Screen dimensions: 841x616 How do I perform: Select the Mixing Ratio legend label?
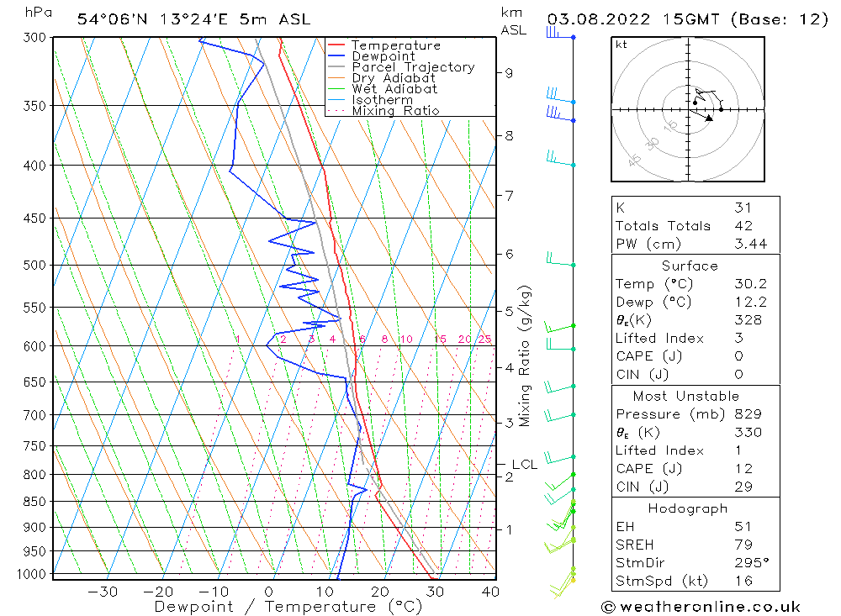[x=395, y=110]
